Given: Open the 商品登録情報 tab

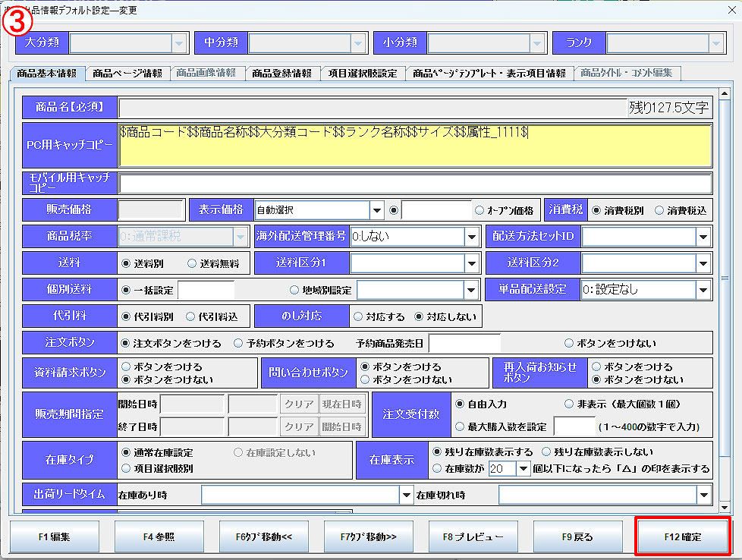Looking at the screenshot, I should coord(281,74).
